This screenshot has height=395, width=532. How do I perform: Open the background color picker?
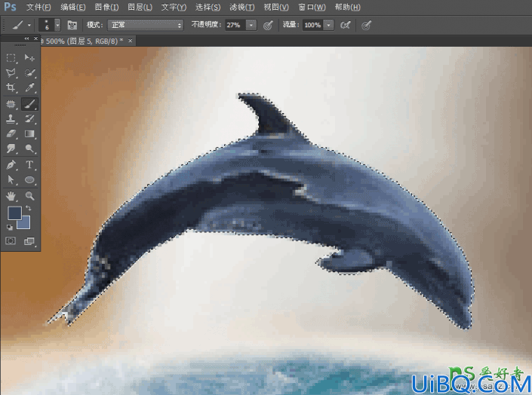[25, 224]
